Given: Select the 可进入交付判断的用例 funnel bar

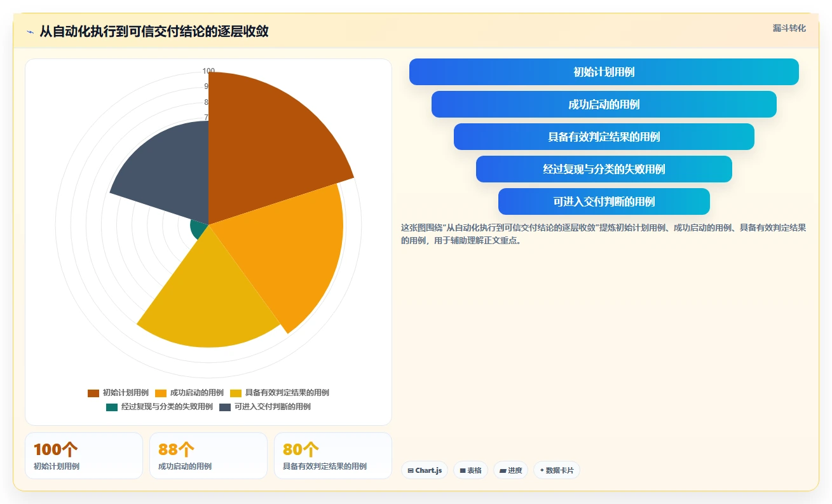Looking at the screenshot, I should pyautogui.click(x=604, y=201).
